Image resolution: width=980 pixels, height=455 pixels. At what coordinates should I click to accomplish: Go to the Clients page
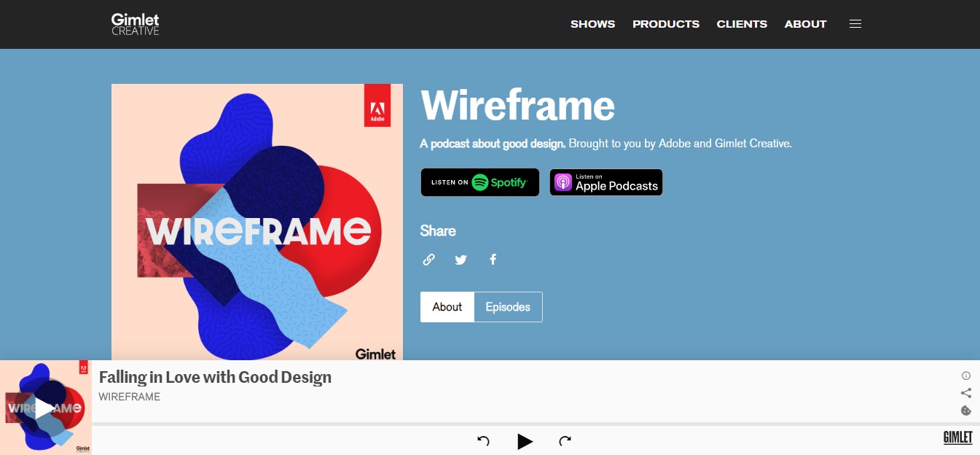[742, 24]
